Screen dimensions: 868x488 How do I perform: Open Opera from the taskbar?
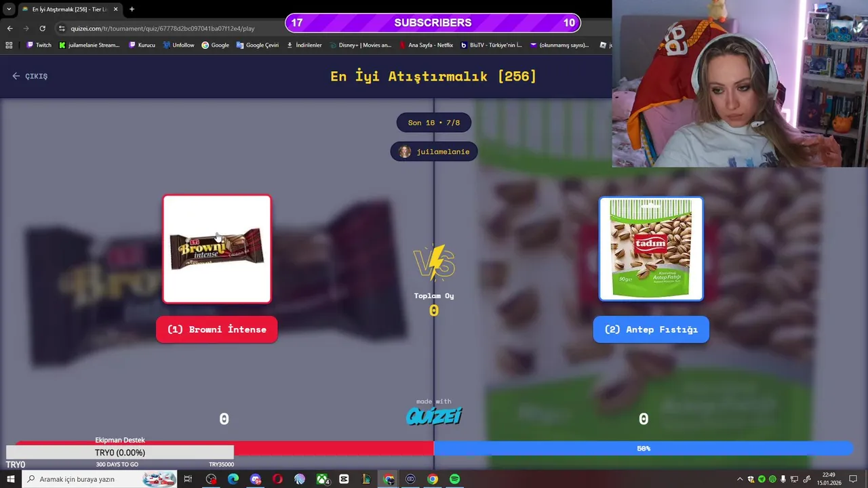pos(277,479)
